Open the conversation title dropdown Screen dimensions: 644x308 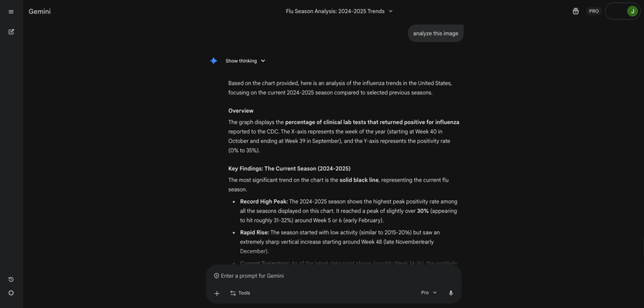[x=339, y=11]
